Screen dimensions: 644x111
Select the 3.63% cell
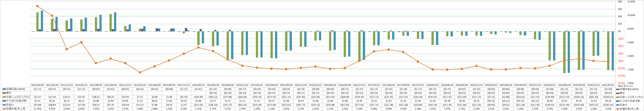[579, 109]
